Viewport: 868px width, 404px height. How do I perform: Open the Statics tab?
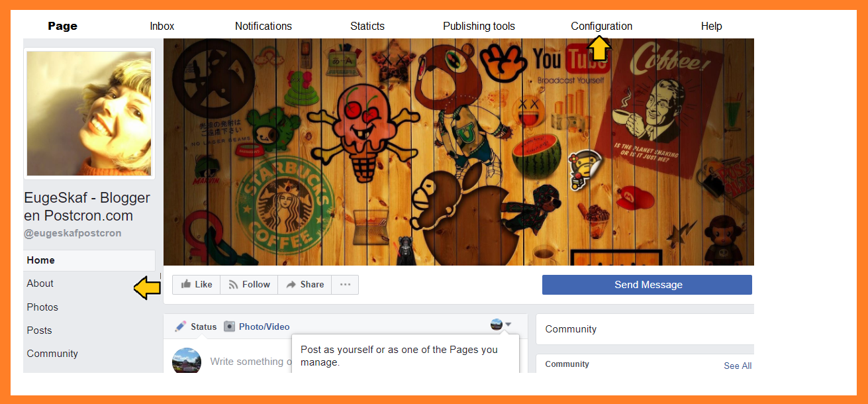pos(367,26)
